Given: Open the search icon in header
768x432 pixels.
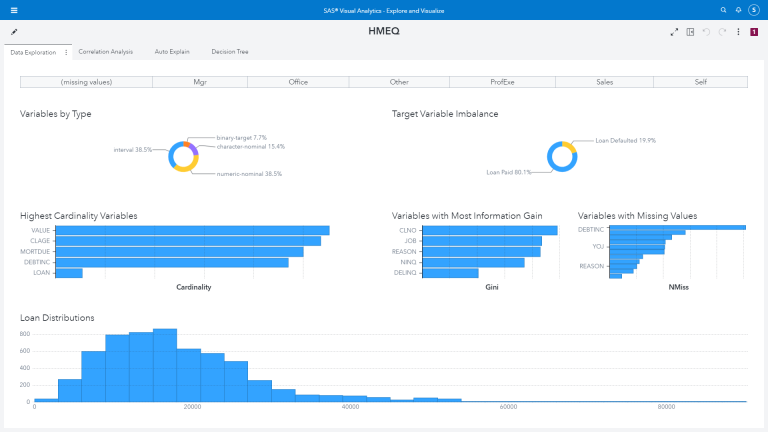Looking at the screenshot, I should pos(723,10).
